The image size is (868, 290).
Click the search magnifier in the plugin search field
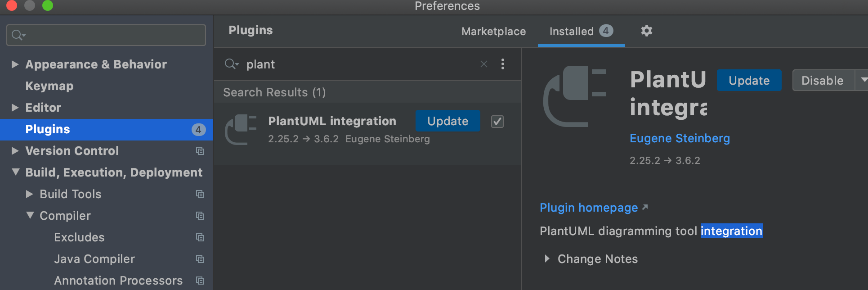[231, 64]
